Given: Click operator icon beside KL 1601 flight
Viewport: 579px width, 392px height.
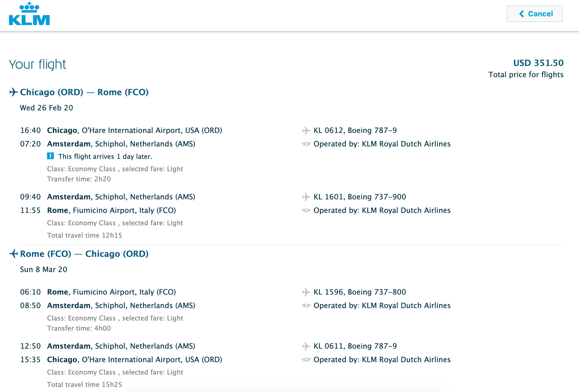Looking at the screenshot, I should (x=306, y=210).
